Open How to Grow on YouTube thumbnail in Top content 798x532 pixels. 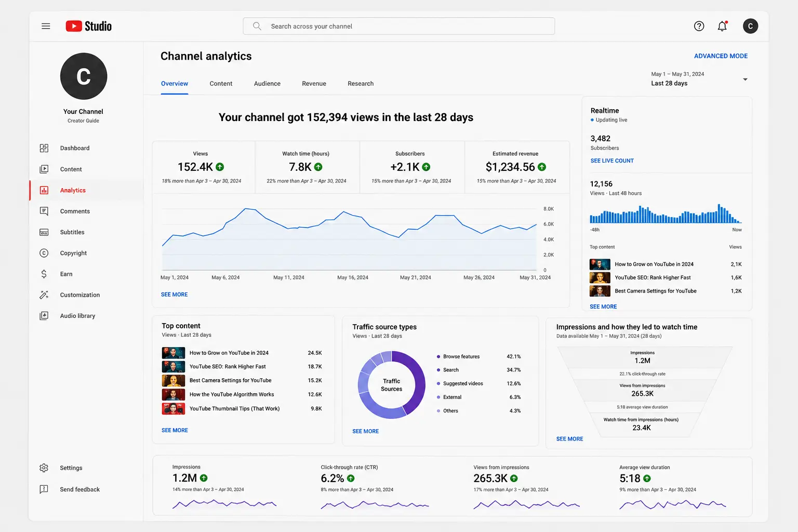click(174, 353)
